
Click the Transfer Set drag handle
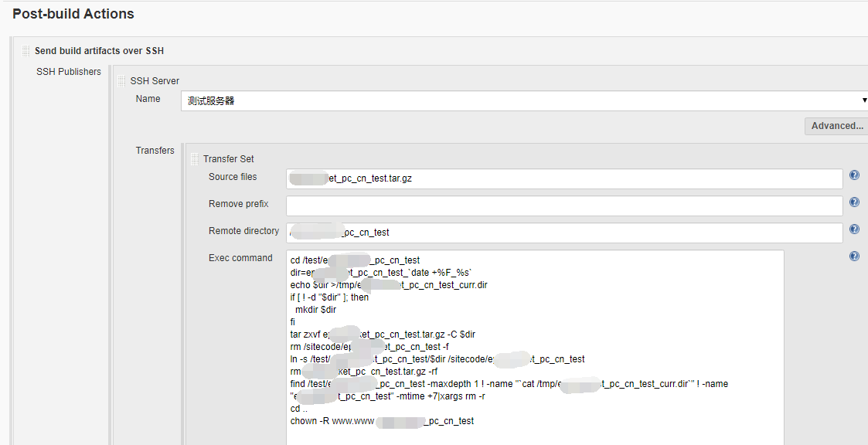194,159
